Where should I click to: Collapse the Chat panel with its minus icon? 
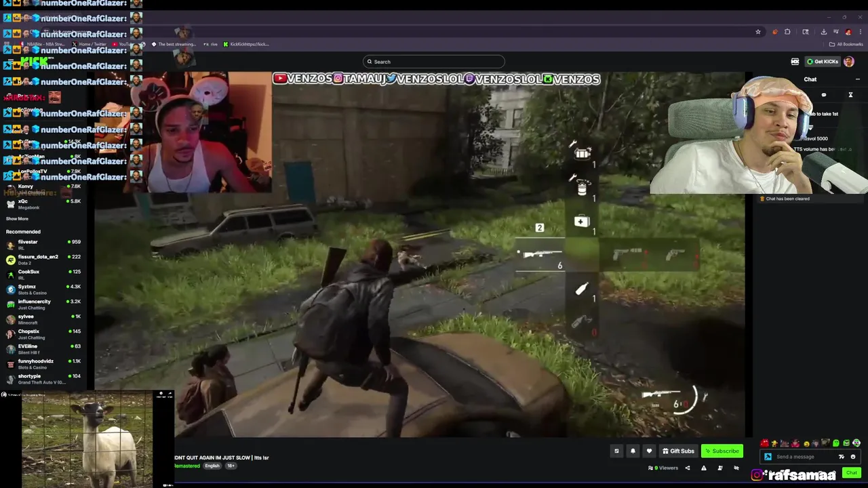pos(857,79)
